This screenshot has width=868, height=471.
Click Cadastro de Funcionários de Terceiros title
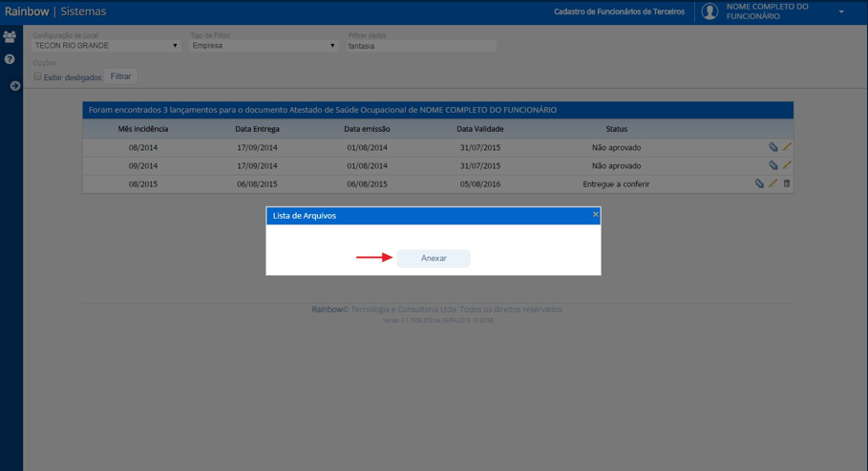[x=619, y=11]
